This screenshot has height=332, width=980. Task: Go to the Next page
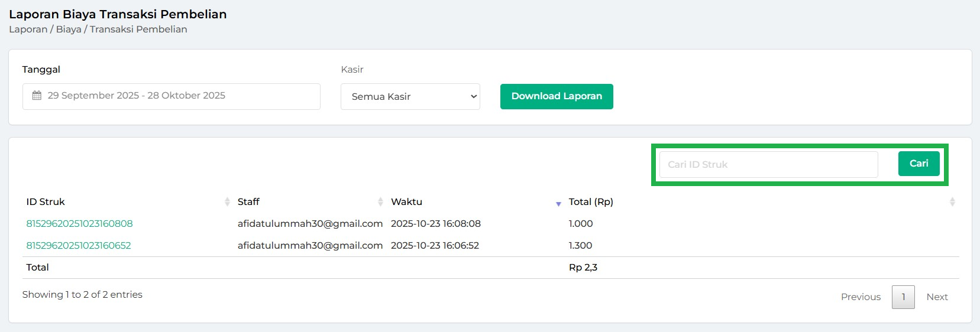tap(937, 297)
